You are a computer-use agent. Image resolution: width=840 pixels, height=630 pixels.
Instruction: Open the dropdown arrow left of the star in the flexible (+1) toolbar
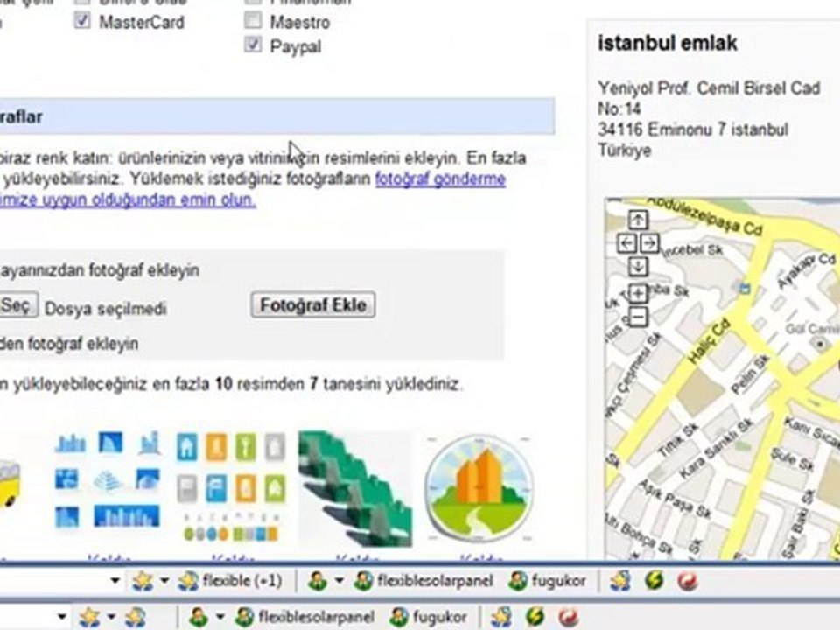coord(115,581)
